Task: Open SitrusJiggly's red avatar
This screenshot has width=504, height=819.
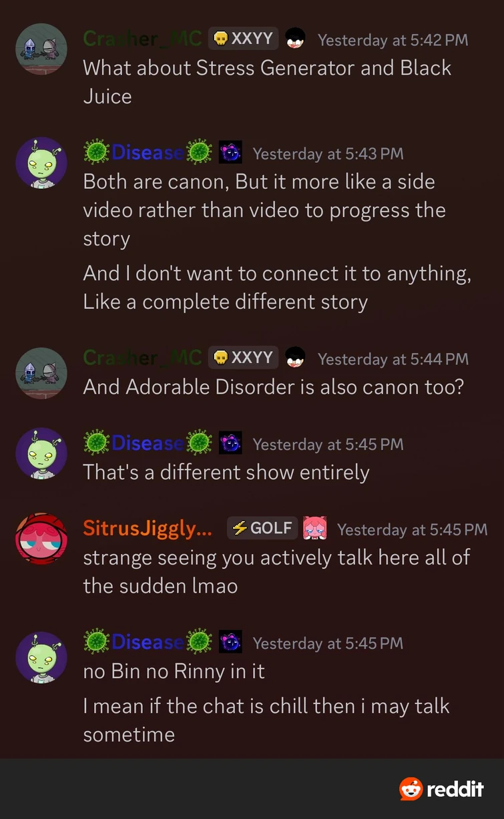Action: coord(41,539)
